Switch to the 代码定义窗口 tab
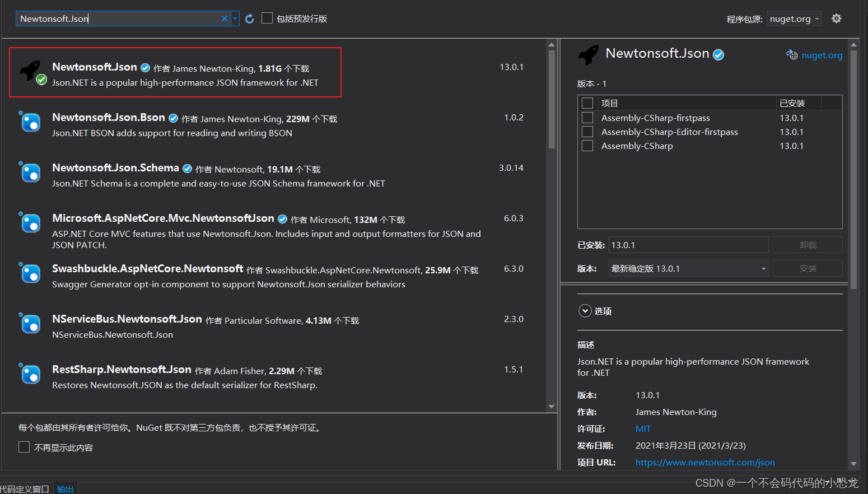The image size is (868, 494). 25,488
